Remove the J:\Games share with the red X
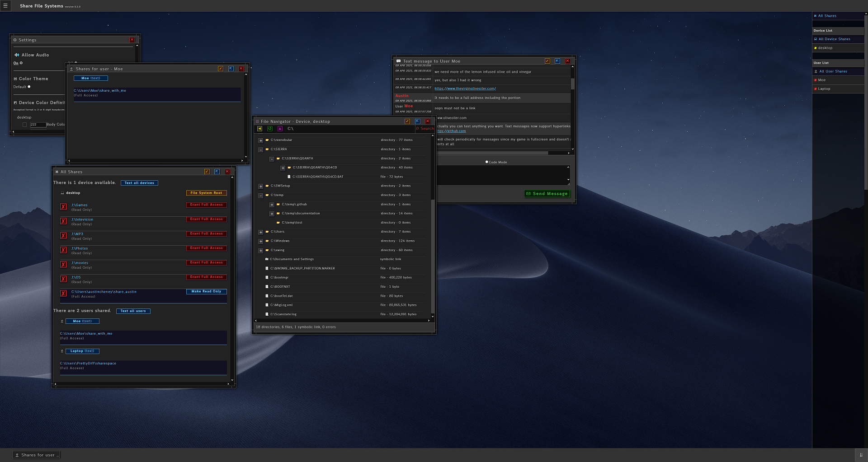The width and height of the screenshot is (868, 462). tap(63, 207)
